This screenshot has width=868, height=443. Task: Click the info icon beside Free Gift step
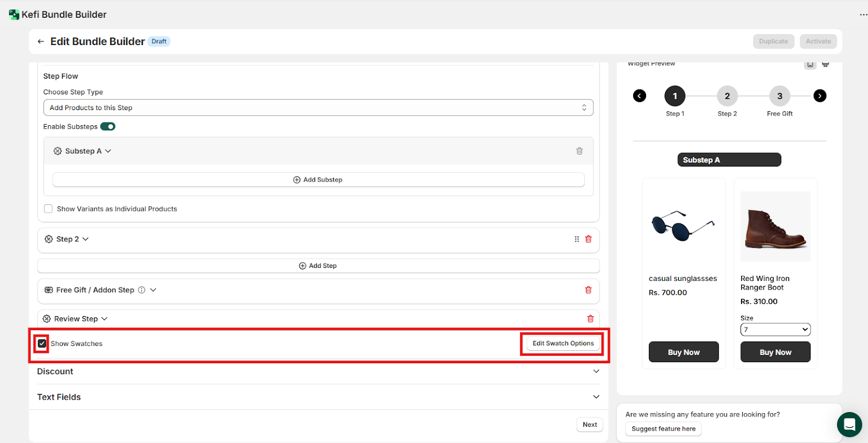pos(142,290)
